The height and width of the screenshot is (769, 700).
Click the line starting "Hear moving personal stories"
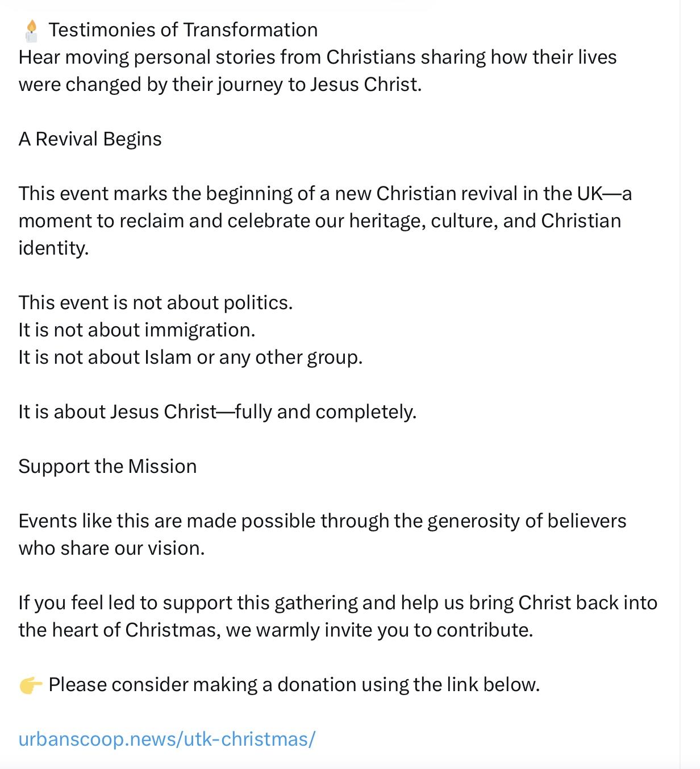click(x=317, y=57)
